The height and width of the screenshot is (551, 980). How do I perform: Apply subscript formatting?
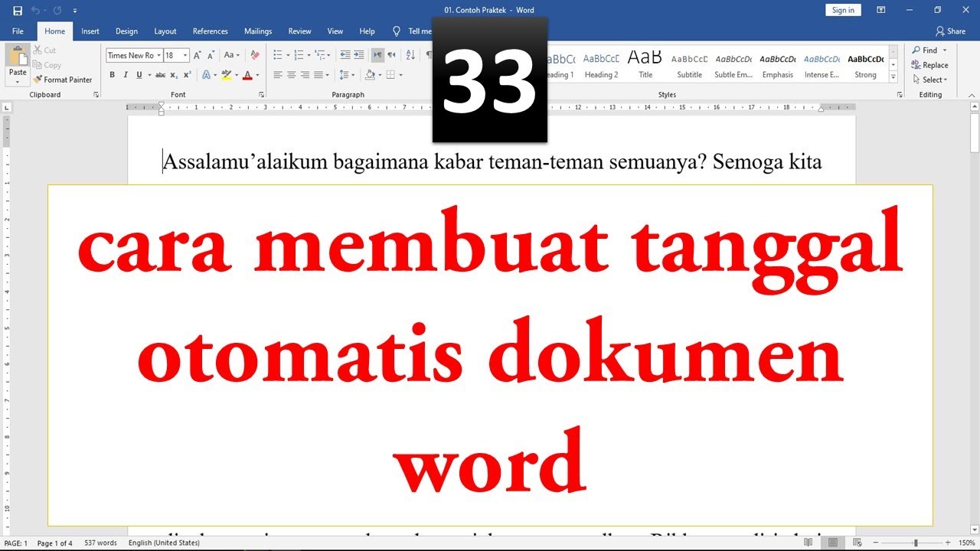pyautogui.click(x=175, y=75)
